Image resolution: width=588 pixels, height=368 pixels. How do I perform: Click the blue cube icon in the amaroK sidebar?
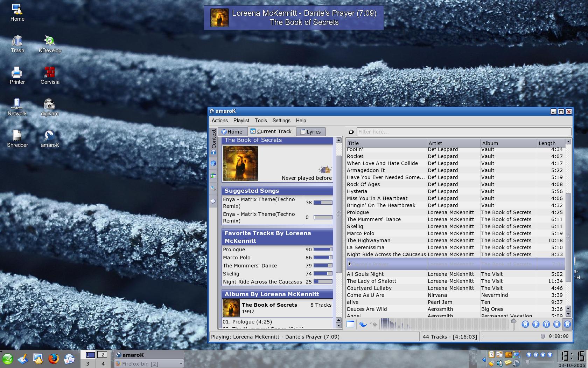click(x=213, y=163)
